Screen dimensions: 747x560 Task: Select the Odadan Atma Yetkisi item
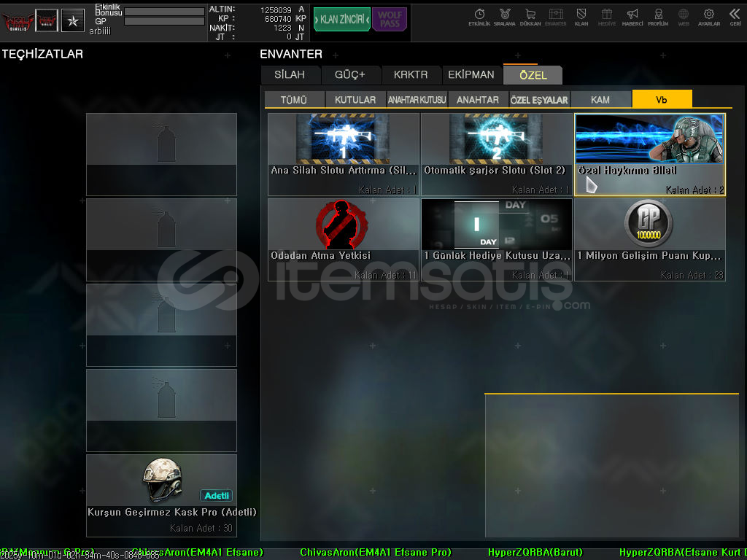pos(344,239)
